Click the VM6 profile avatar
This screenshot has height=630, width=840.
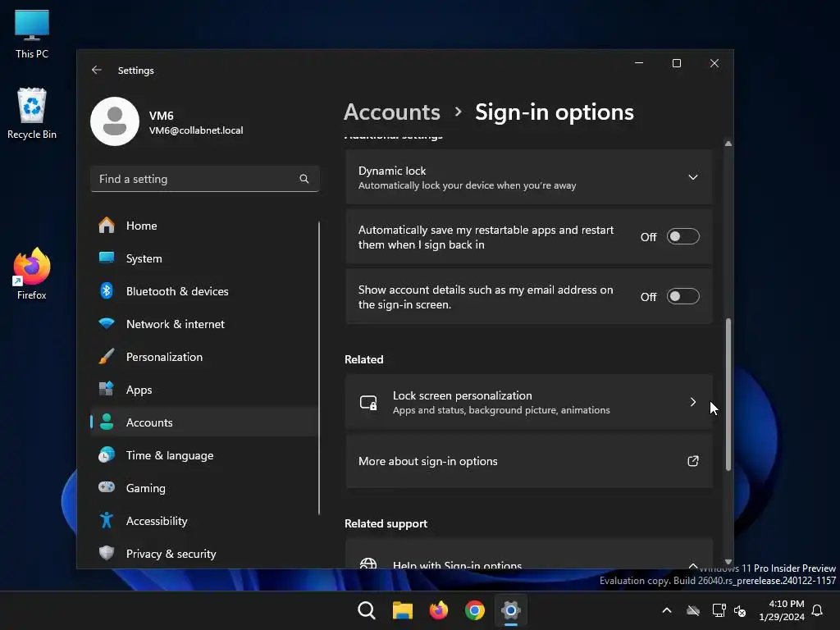pyautogui.click(x=115, y=121)
